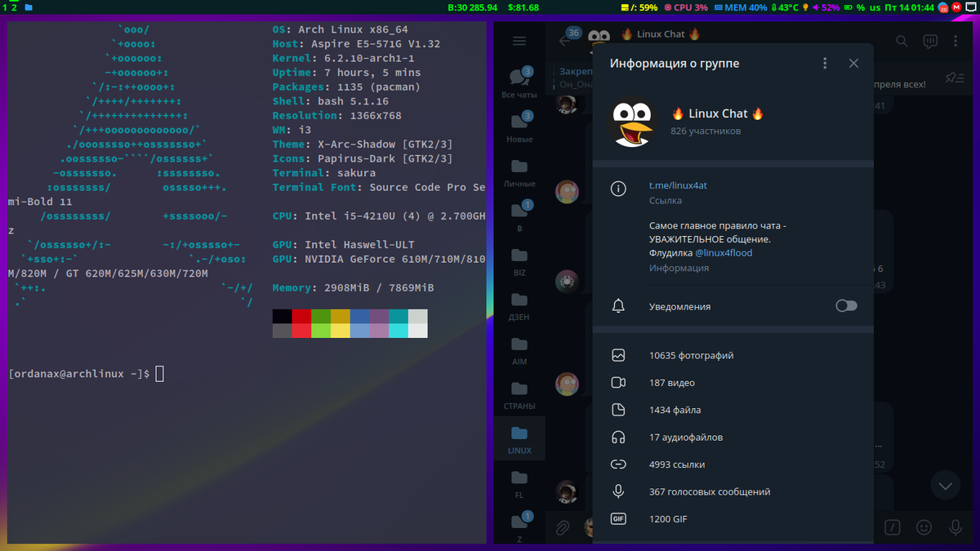The image size is (980, 551).
Task: Switch to the СТРАНЫ folder
Action: pyautogui.click(x=519, y=394)
